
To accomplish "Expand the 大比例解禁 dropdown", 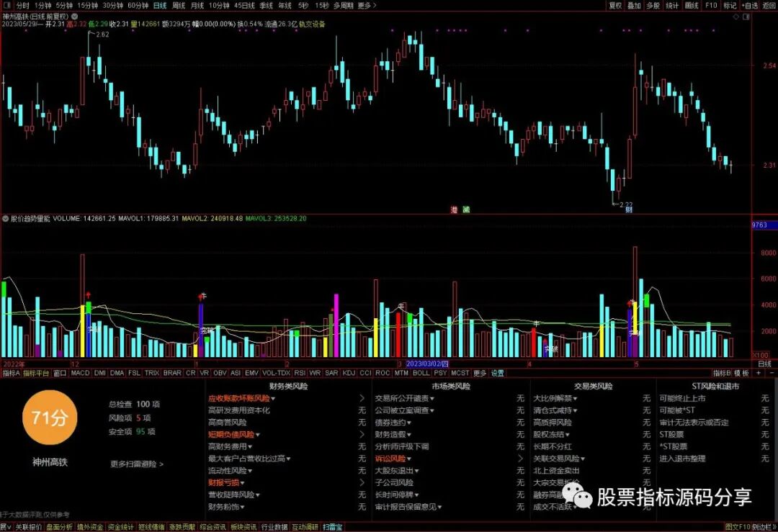I will pos(575,399).
